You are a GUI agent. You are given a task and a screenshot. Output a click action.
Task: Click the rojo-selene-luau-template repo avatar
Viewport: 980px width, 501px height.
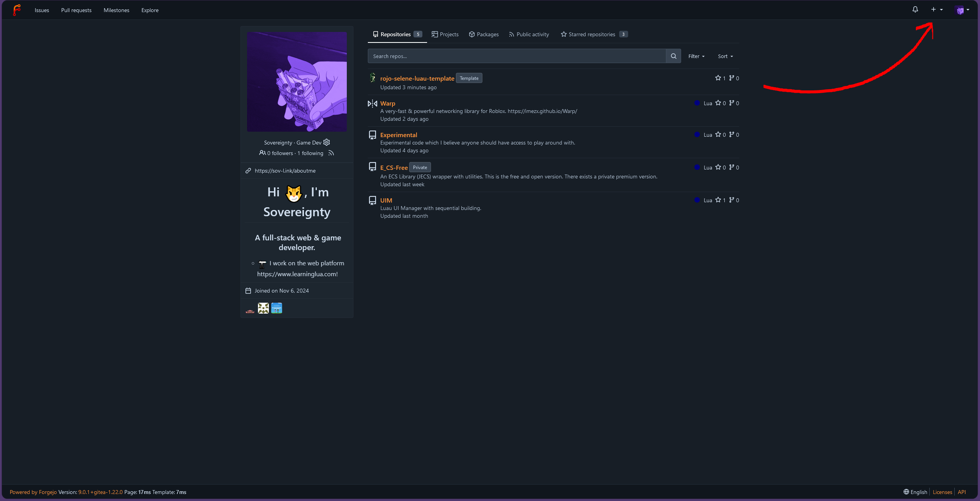373,78
